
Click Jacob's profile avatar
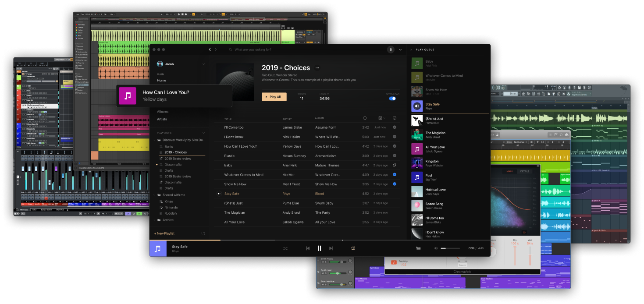pyautogui.click(x=160, y=64)
